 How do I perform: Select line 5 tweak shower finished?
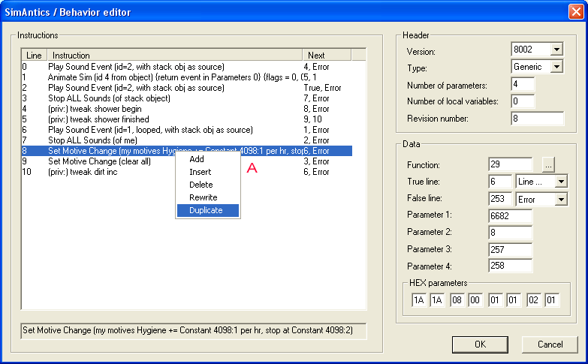click(x=187, y=119)
